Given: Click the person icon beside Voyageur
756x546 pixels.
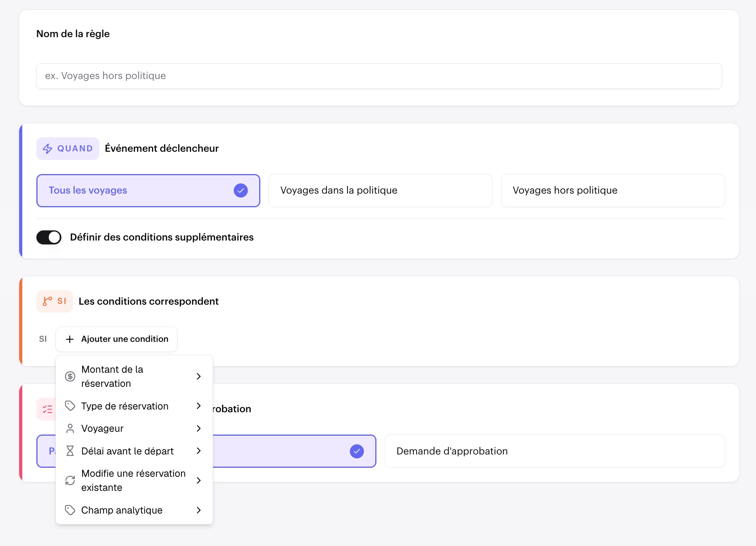Looking at the screenshot, I should (70, 429).
